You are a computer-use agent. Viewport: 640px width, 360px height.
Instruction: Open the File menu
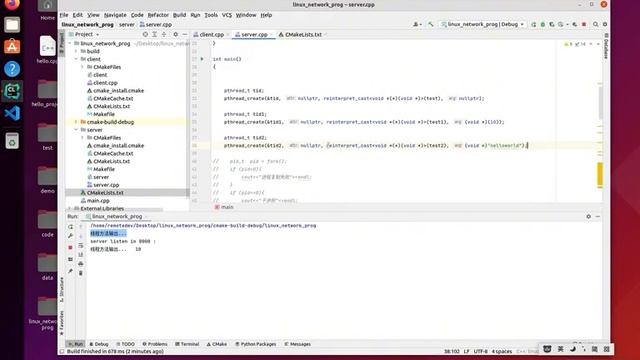pyautogui.click(x=64, y=15)
